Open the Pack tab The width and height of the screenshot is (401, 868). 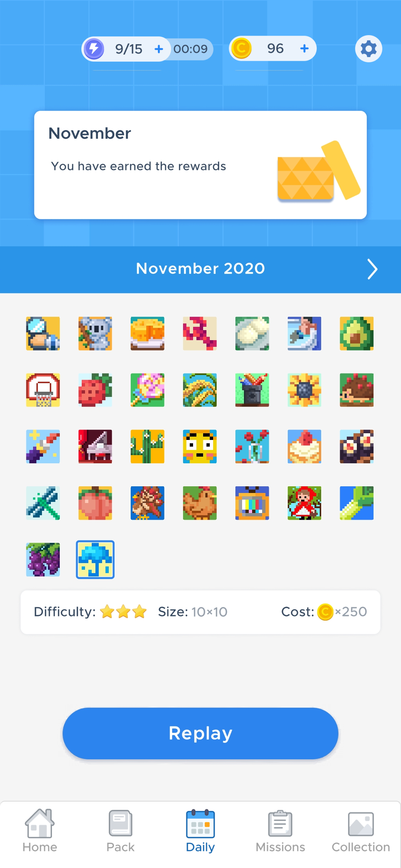coord(120,831)
